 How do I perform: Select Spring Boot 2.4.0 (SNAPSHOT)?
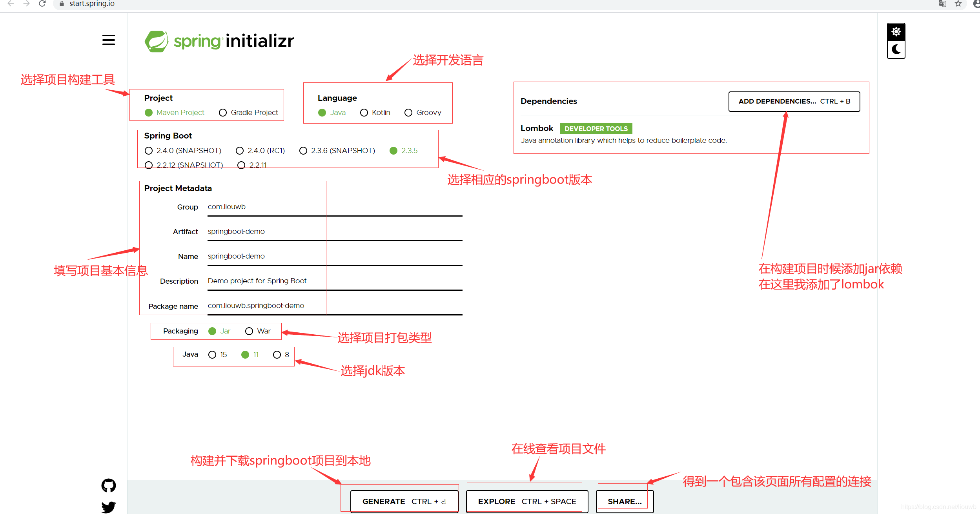point(183,151)
